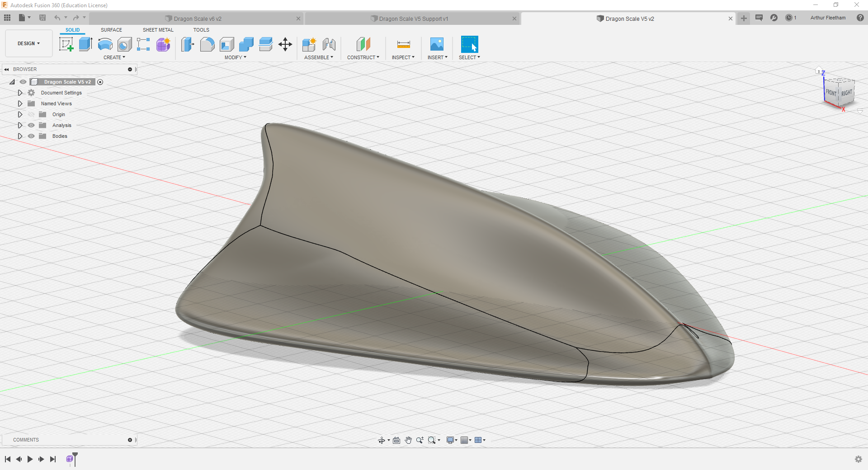Select the Pan hand tool

pos(408,440)
